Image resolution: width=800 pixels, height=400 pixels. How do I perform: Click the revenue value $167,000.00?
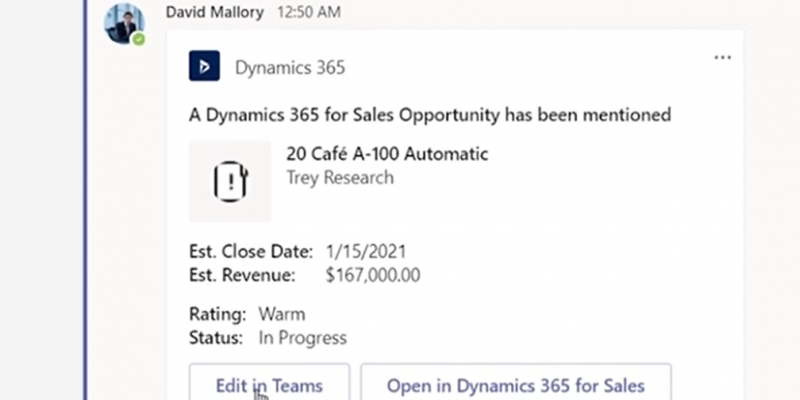tap(373, 275)
